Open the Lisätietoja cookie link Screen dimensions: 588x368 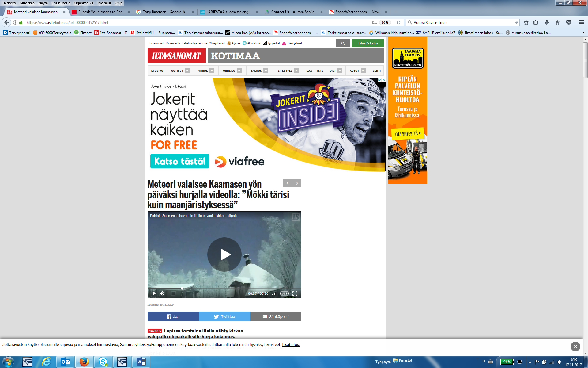click(x=291, y=345)
